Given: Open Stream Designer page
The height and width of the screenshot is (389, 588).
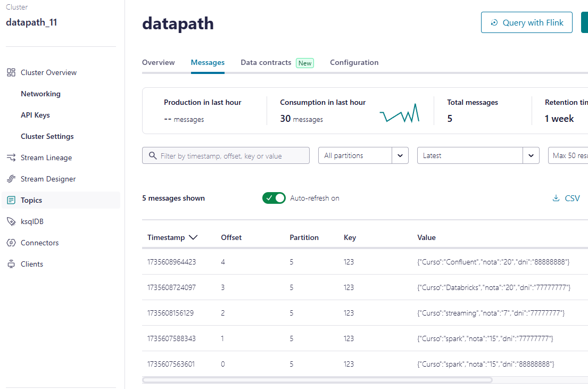Looking at the screenshot, I should point(48,179).
